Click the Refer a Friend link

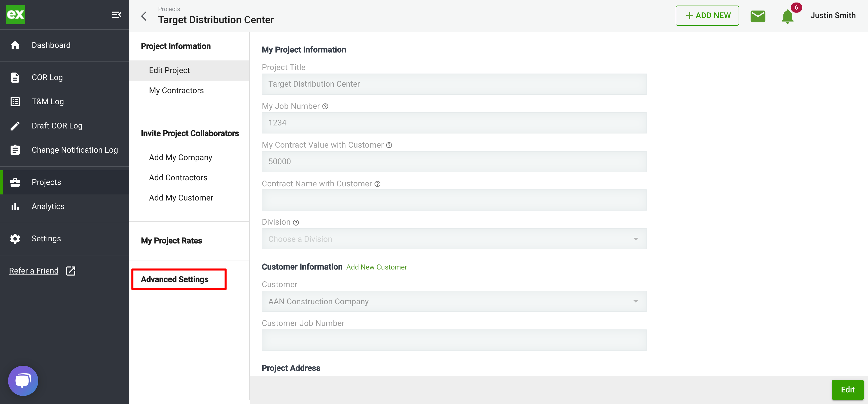[x=34, y=271]
